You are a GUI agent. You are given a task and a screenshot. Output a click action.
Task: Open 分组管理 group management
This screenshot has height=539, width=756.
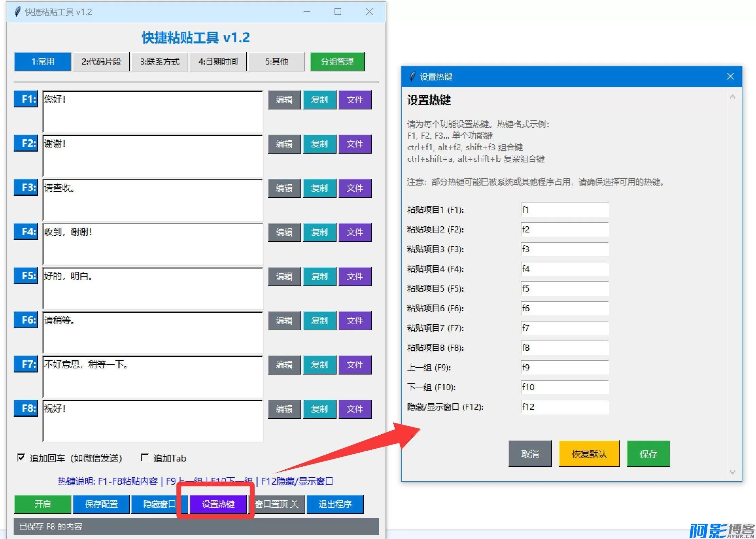337,62
